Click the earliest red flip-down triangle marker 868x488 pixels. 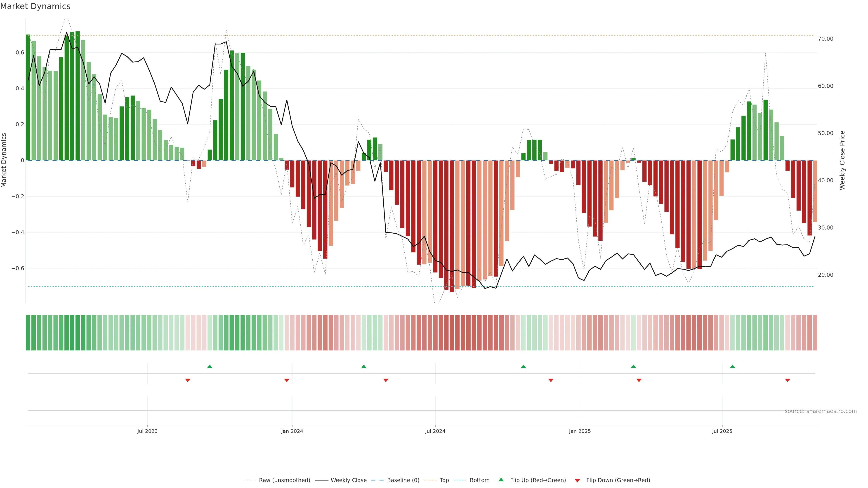[x=188, y=380]
